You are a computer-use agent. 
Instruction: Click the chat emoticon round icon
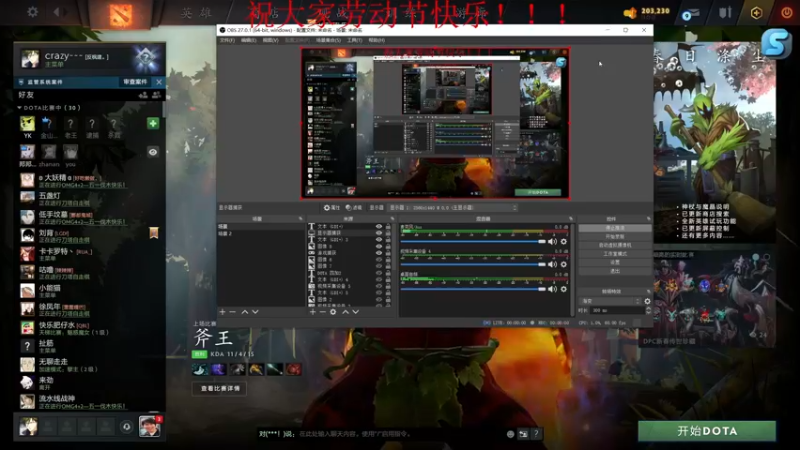(510, 434)
